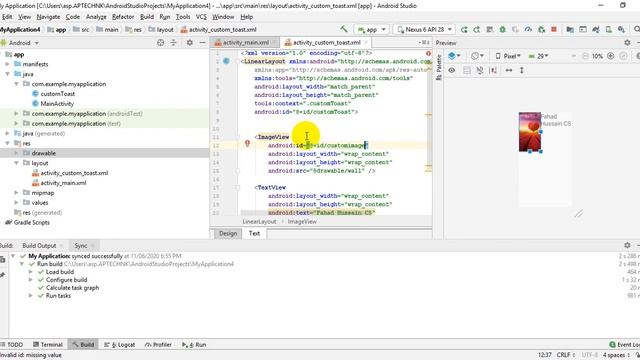Open the Pixel device dropdown in preview

point(508,56)
